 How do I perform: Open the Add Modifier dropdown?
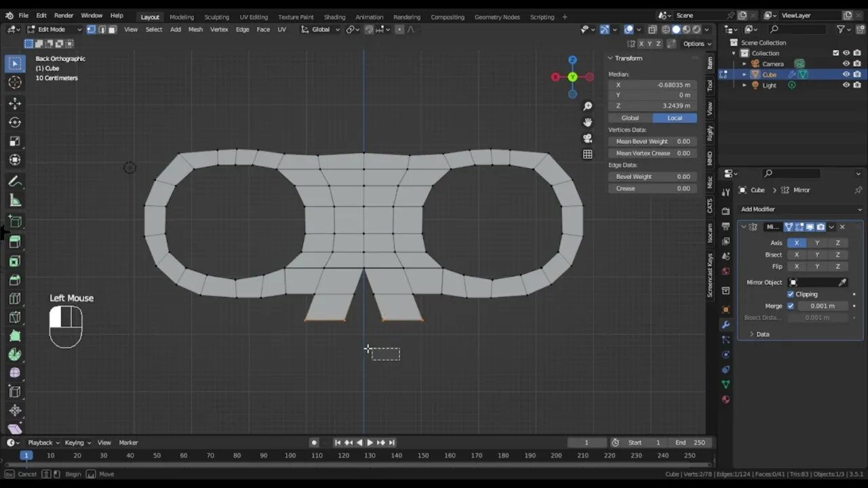pyautogui.click(x=800, y=209)
